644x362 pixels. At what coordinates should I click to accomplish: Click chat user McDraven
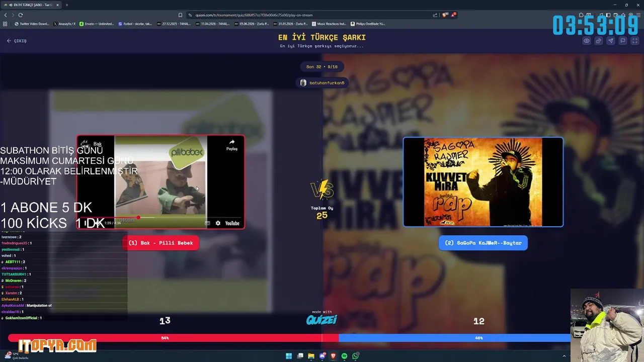13,281
